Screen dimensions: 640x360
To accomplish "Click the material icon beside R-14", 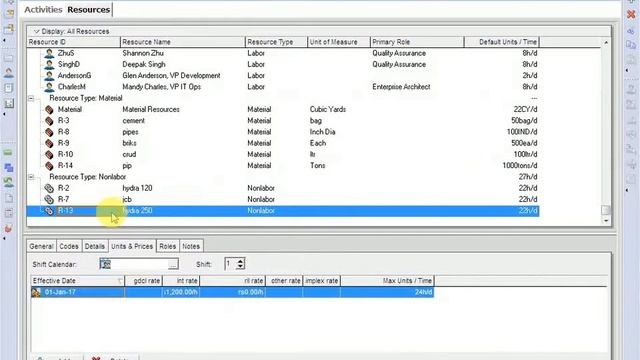I will 49,166.
